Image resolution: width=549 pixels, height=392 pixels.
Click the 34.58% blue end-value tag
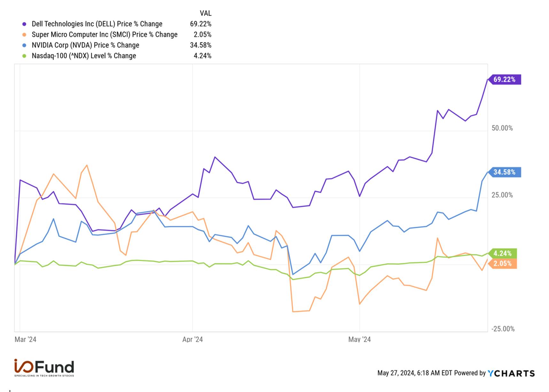tap(504, 172)
